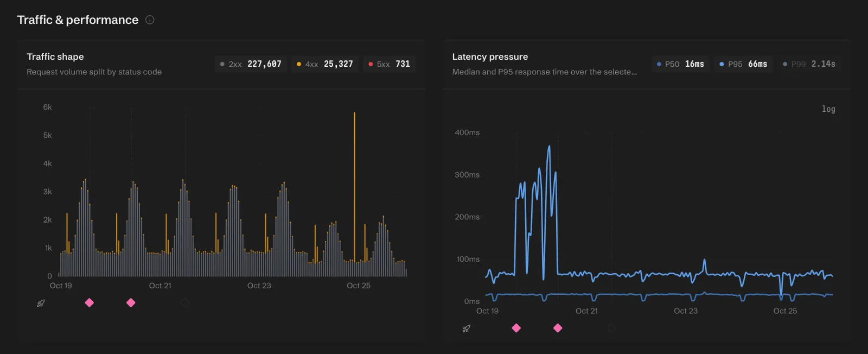The width and height of the screenshot is (868, 354).
Task: Click the Latency pressure card title
Action: pyautogui.click(x=490, y=56)
